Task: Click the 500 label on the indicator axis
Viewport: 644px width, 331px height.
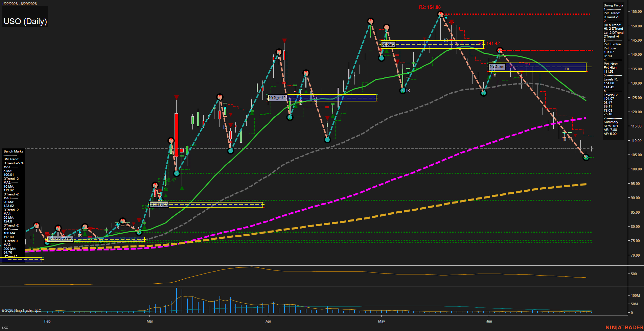Action: tap(634, 274)
